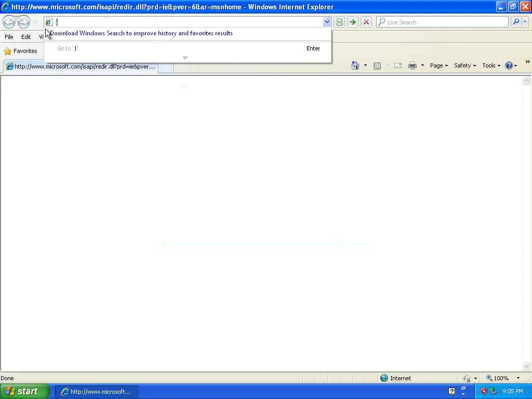Screen dimensions: 532x399
Task: Expand autocomplete list with down chevron
Action: 185,58
